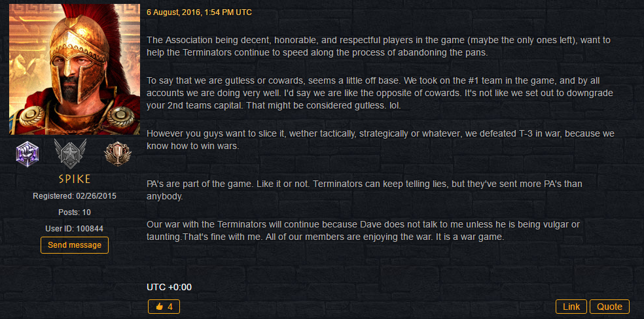The image size is (644, 319).
Task: Click the SPIKE username
Action: pos(75,179)
